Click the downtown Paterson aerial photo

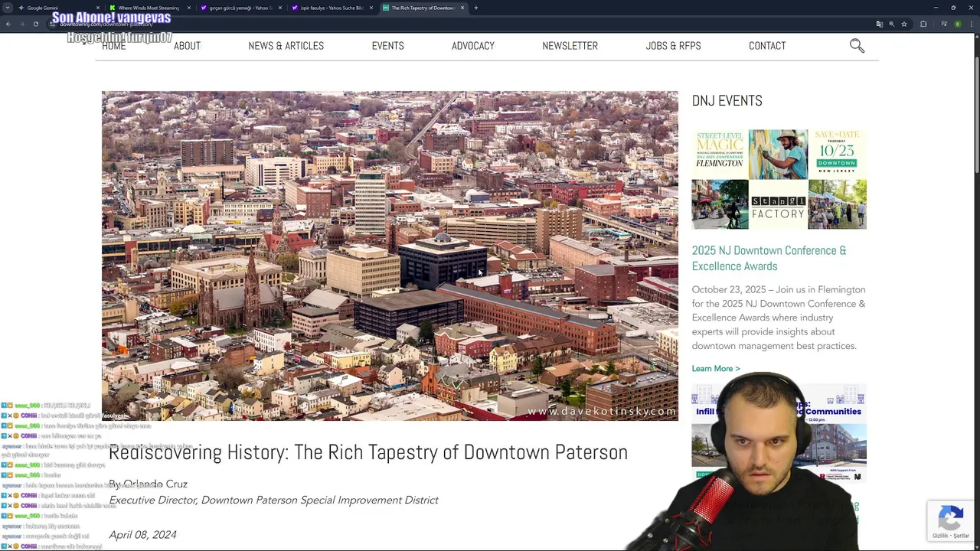[390, 256]
